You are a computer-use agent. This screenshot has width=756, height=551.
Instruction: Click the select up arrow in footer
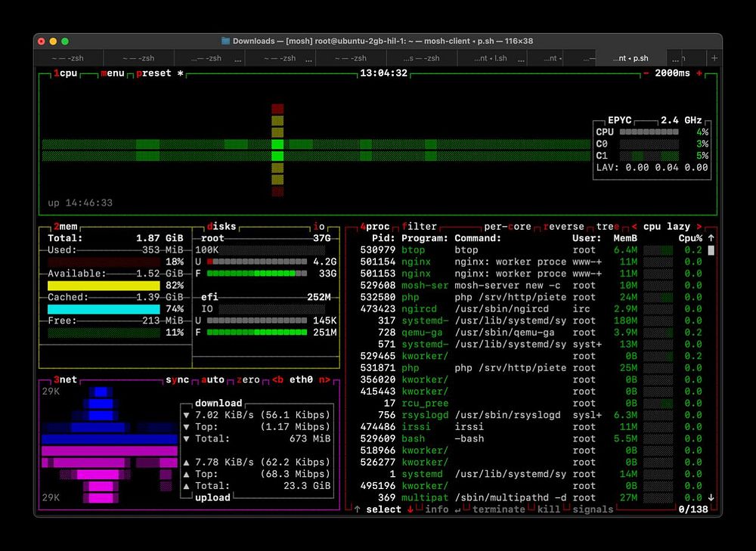(x=358, y=509)
